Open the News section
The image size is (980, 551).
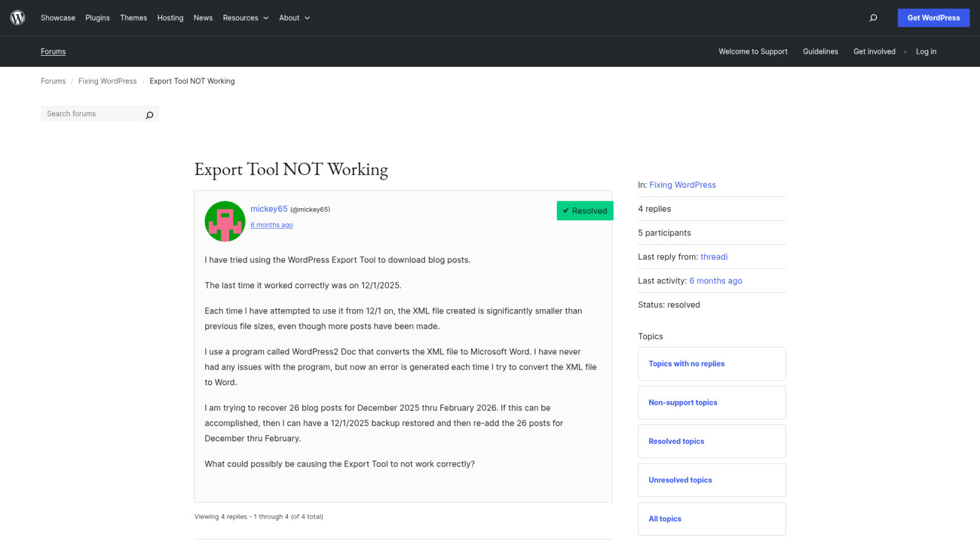click(203, 18)
